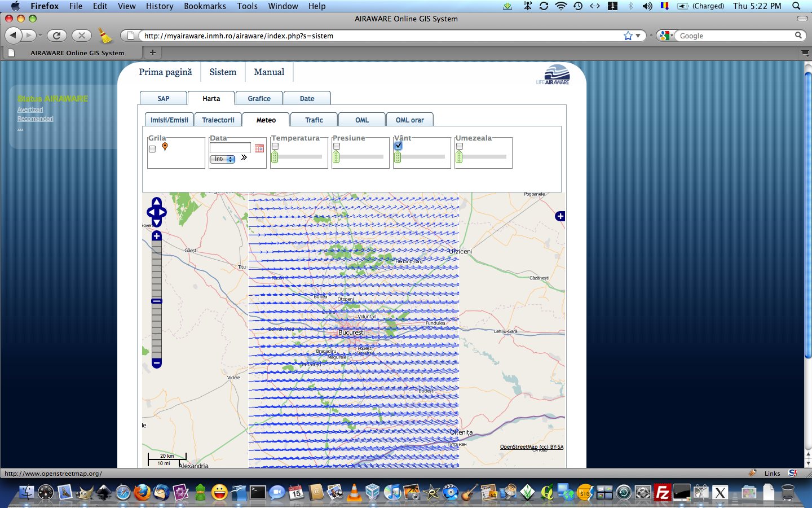Go to Prima pagină
Image resolution: width=812 pixels, height=508 pixels.
click(166, 72)
